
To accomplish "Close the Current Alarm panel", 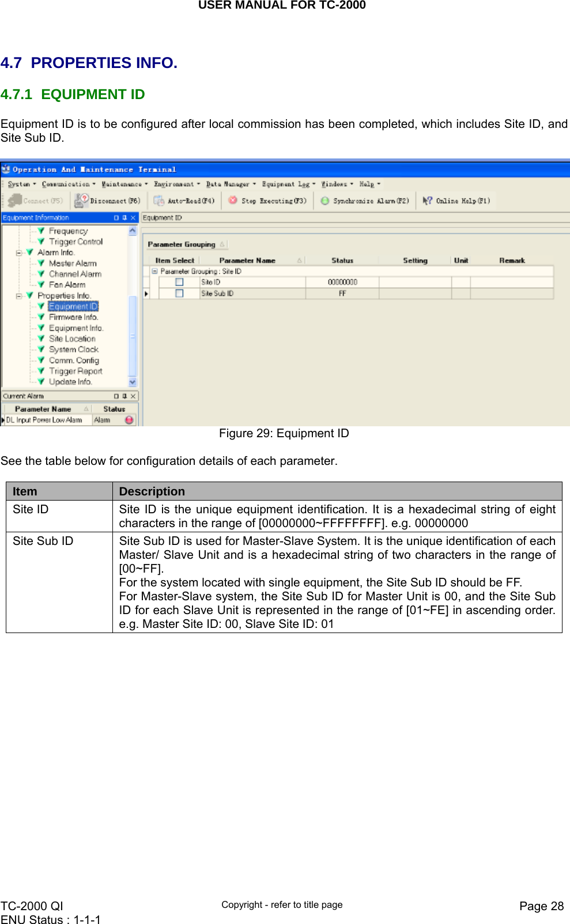I will [x=133, y=396].
